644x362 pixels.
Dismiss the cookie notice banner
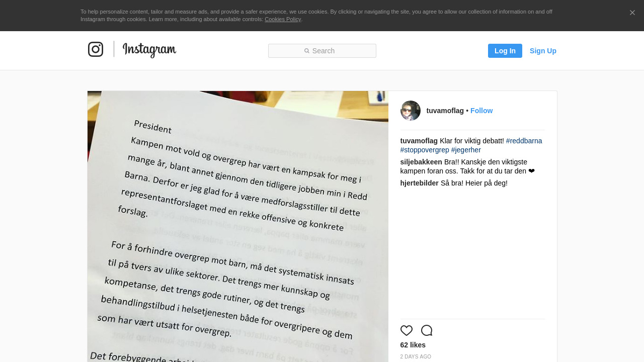coord(632,13)
